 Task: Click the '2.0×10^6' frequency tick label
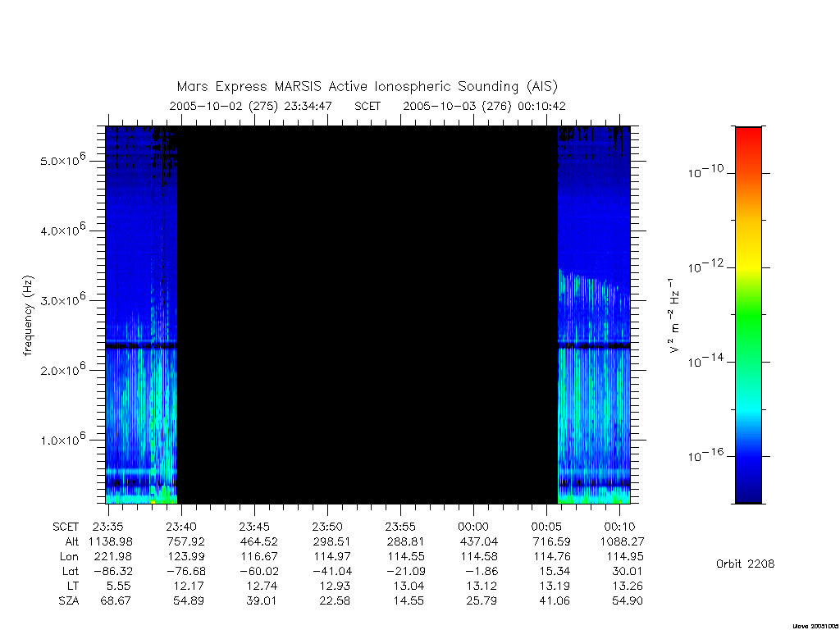click(62, 369)
